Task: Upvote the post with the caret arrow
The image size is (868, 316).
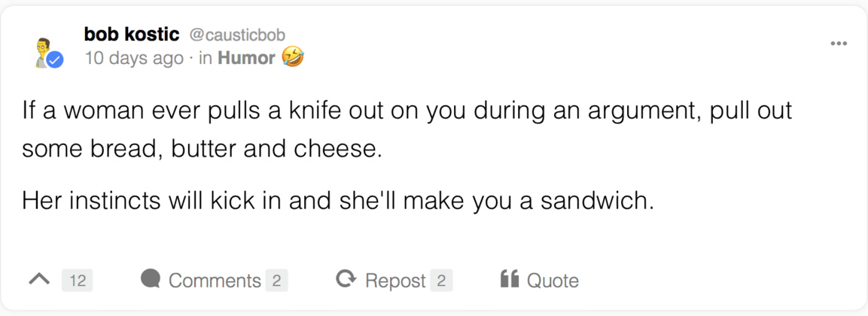Action: point(38,280)
